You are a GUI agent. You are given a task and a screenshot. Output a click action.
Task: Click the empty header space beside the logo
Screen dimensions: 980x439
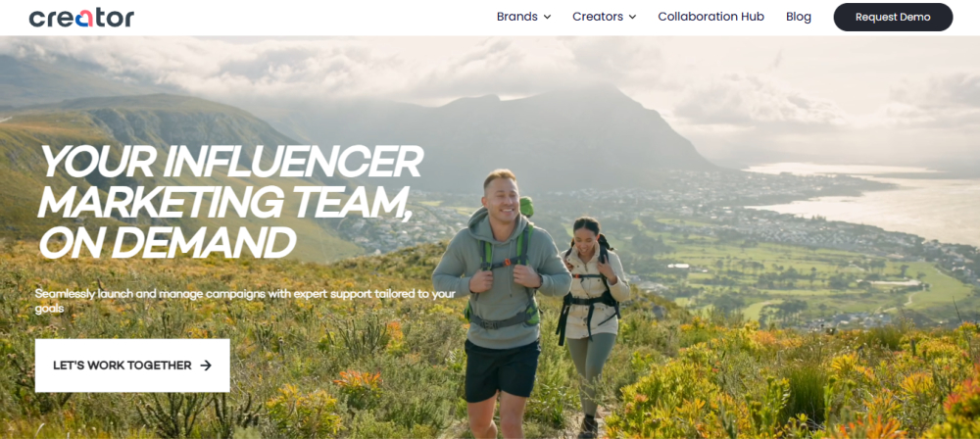(x=313, y=18)
